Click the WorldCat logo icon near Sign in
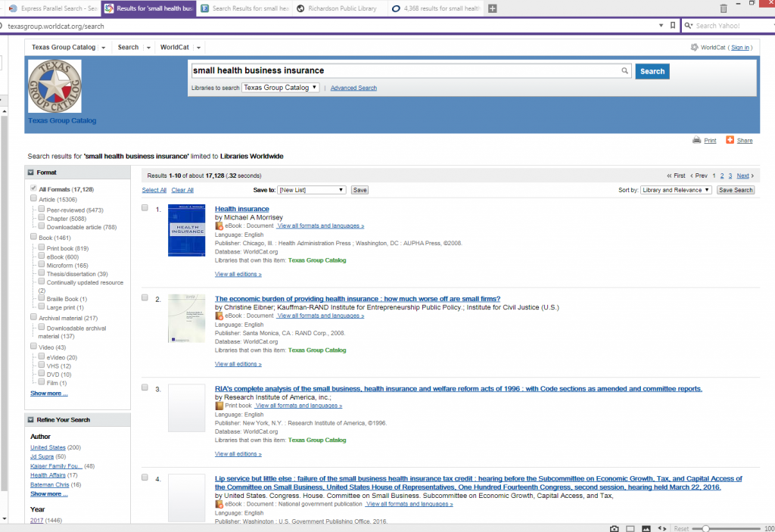This screenshot has height=532, width=775. (695, 48)
